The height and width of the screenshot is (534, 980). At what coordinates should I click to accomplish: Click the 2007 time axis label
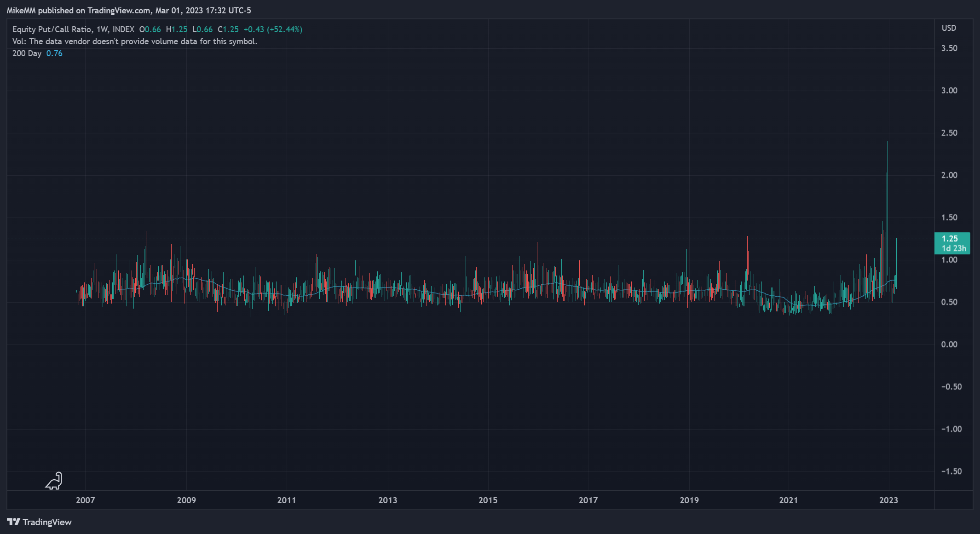[x=86, y=500]
